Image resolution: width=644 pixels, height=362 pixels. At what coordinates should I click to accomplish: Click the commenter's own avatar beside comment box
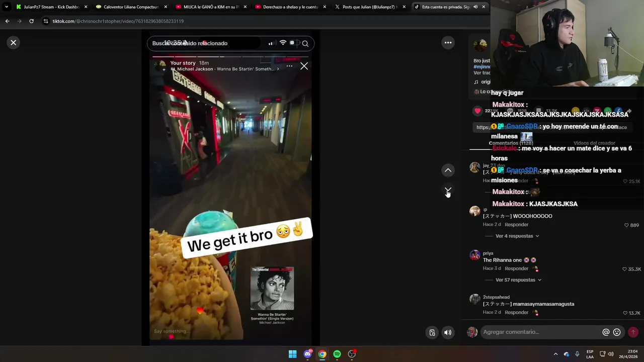click(472, 332)
